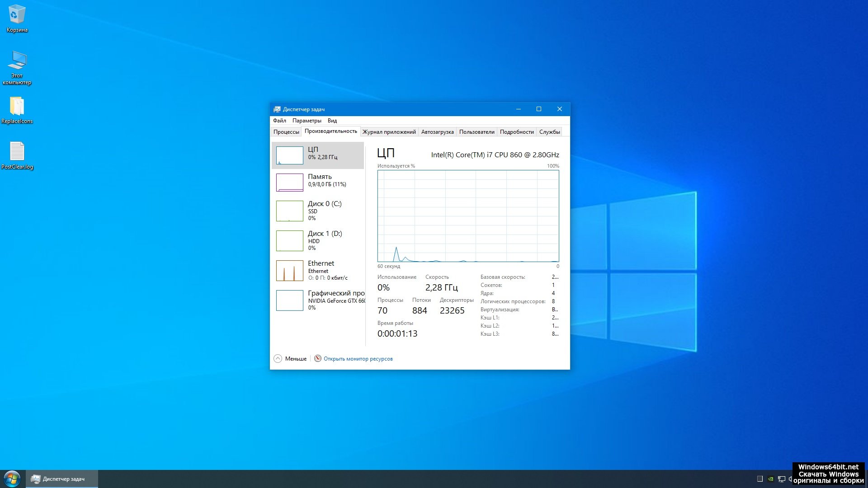Click the Task Manager window title icon
The image size is (868, 488).
click(277, 109)
